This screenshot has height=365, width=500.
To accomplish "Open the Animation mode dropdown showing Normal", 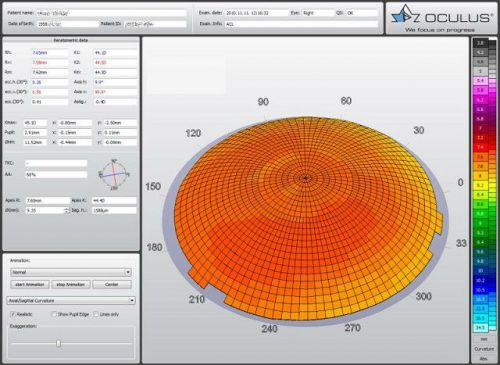I will click(71, 272).
